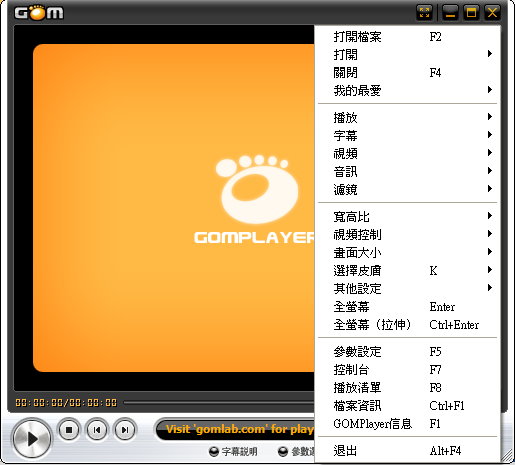Screen dimensions: 515x465
Task: Click the 字幕說明 indicator button
Action: [x=233, y=452]
